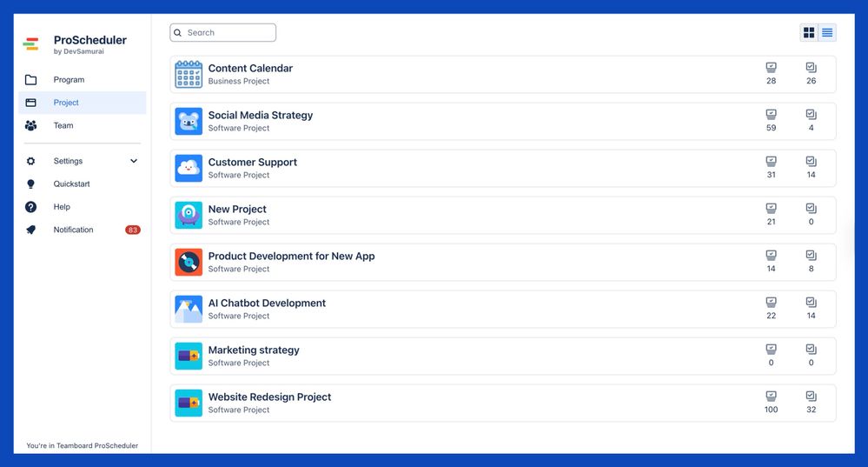Screen dimensions: 868x467
Task: Click Website Redesign Project's checklist icon above 32
Action: click(x=811, y=396)
